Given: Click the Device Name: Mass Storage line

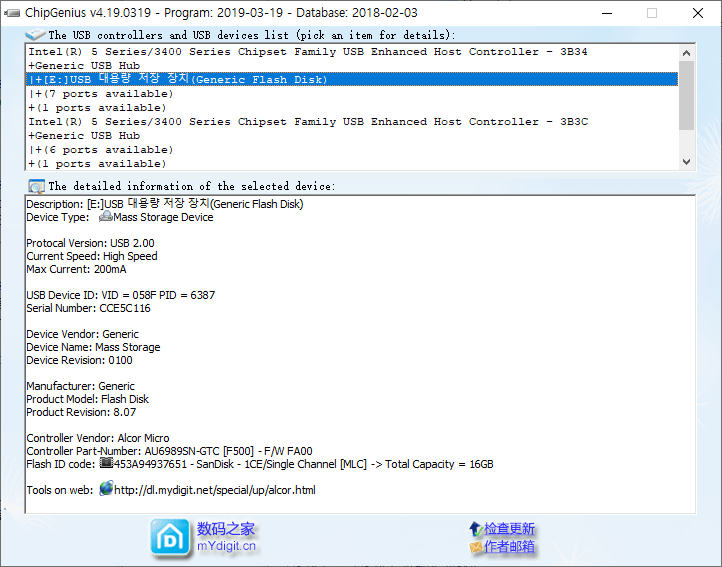Looking at the screenshot, I should click(x=93, y=347).
